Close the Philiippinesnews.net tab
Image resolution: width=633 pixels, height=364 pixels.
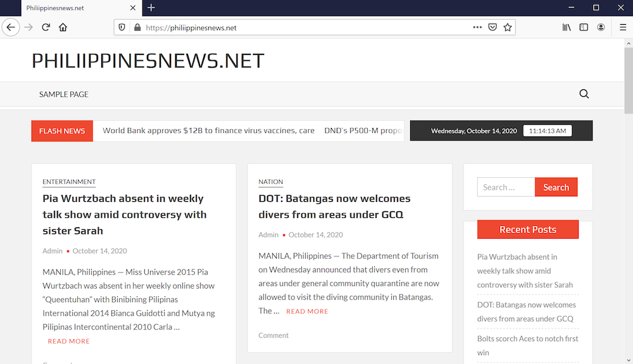[133, 8]
